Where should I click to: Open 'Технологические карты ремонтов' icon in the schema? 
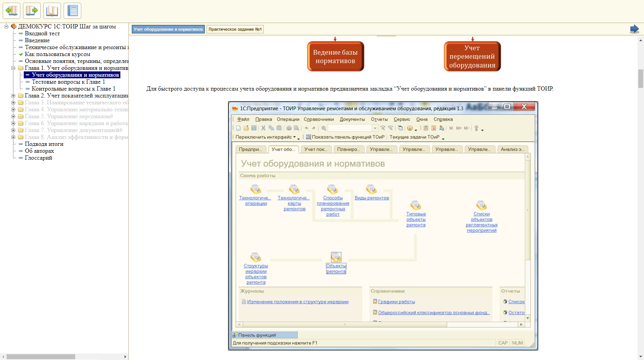click(294, 189)
